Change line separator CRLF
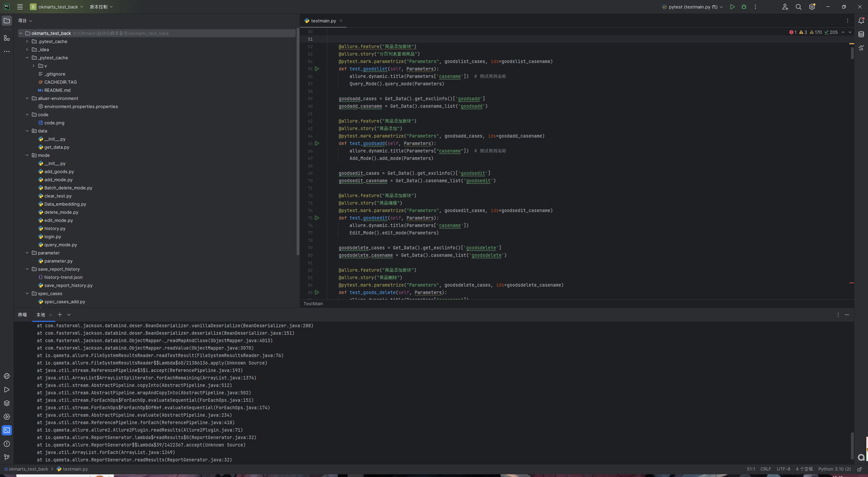Screen dimensions: 868x477 pos(766,469)
